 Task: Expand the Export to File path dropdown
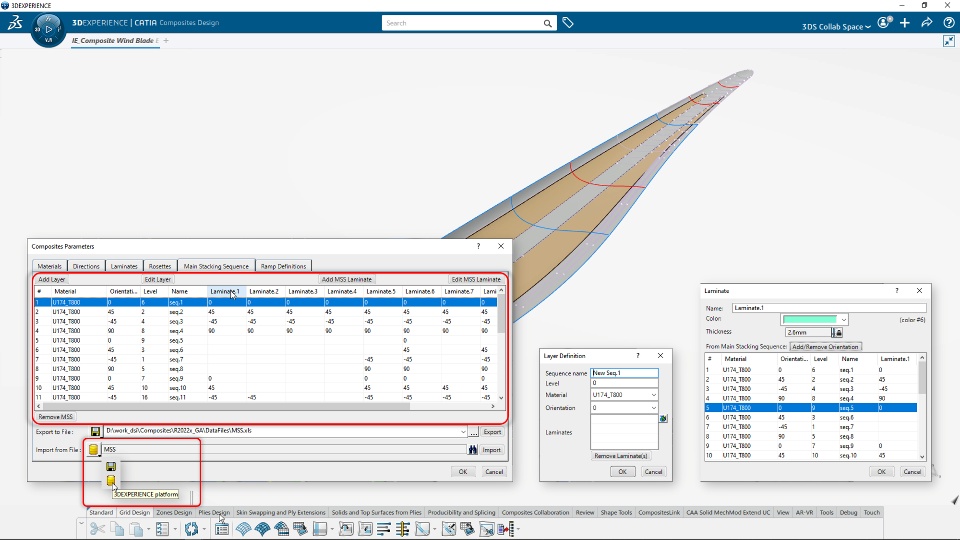463,432
